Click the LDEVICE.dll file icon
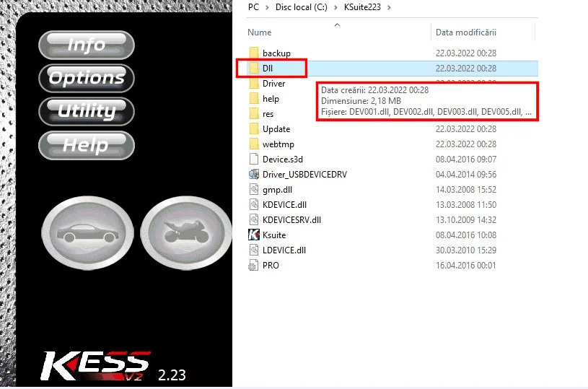The height and width of the screenshot is (389, 588). 254,250
